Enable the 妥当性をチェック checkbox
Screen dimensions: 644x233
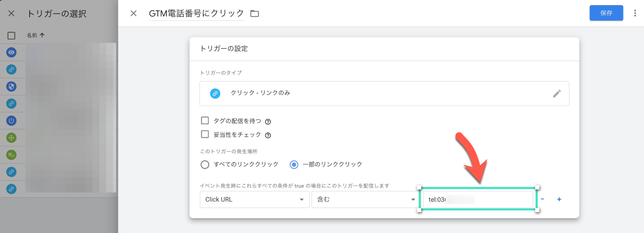[x=205, y=134]
